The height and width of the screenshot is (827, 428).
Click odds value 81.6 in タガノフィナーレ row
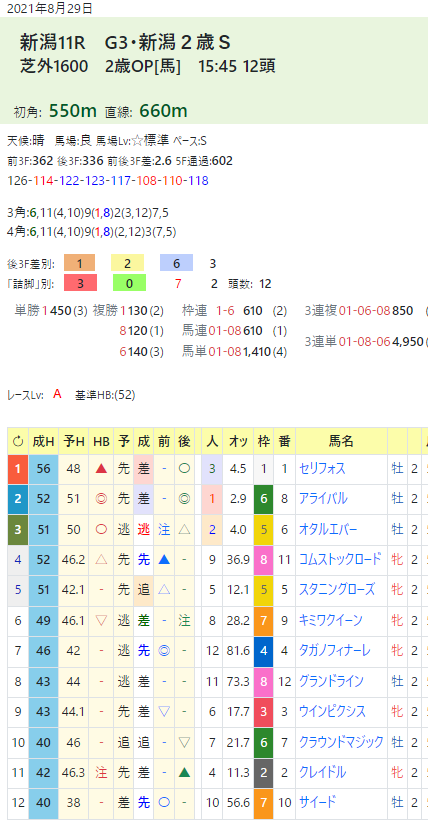(237, 651)
